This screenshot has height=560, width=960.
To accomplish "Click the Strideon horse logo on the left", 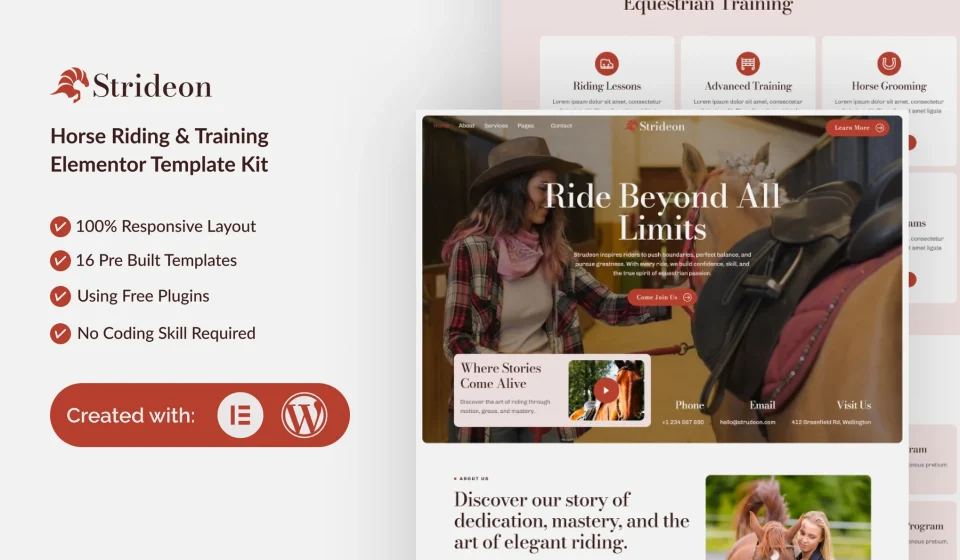I will coord(69,85).
